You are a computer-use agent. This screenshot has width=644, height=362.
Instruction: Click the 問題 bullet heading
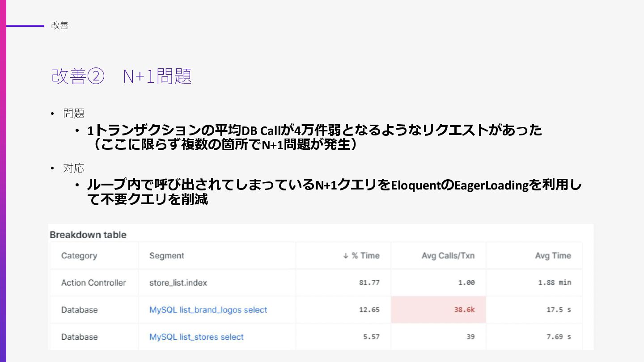(74, 114)
